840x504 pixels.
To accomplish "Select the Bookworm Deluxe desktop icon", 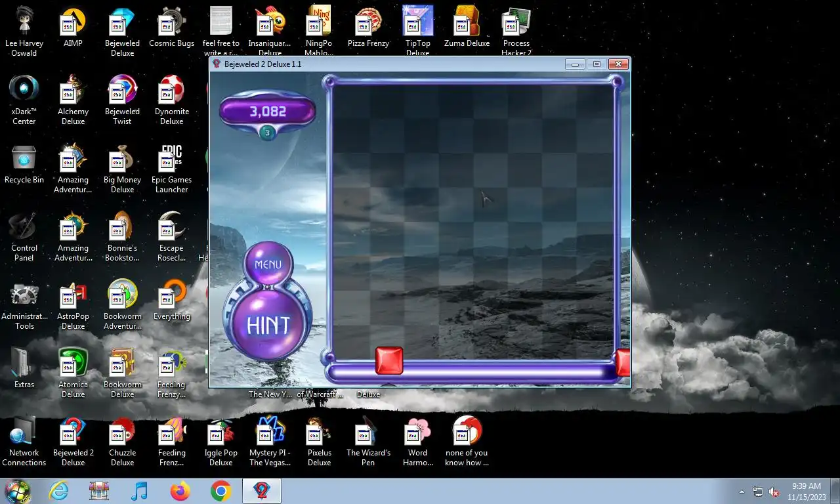I will point(122,372).
